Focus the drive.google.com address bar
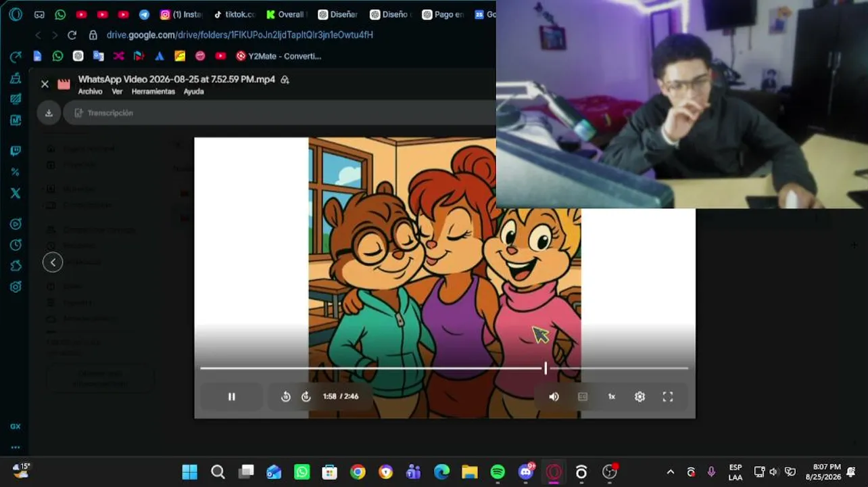The height and width of the screenshot is (487, 868). (240, 34)
